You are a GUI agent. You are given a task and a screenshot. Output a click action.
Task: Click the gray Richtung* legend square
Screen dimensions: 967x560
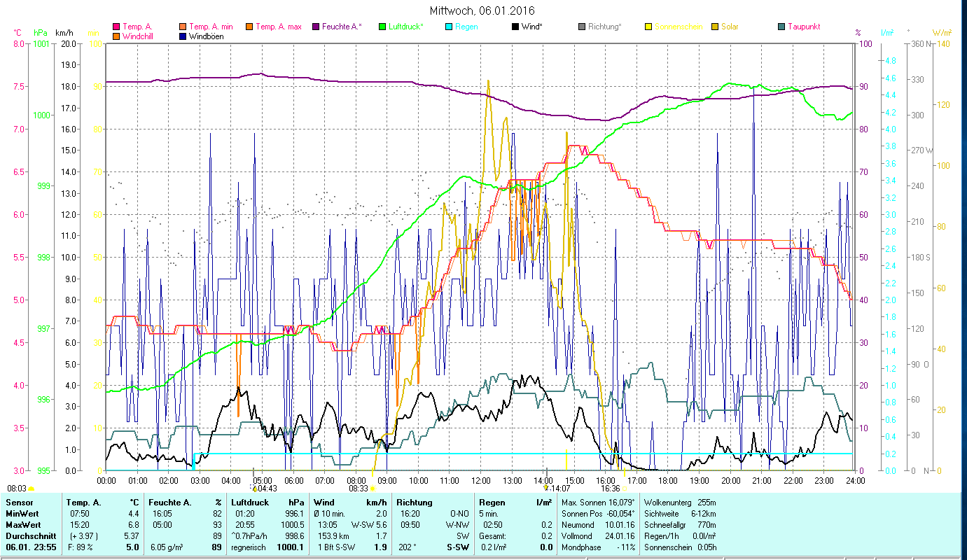coord(582,27)
